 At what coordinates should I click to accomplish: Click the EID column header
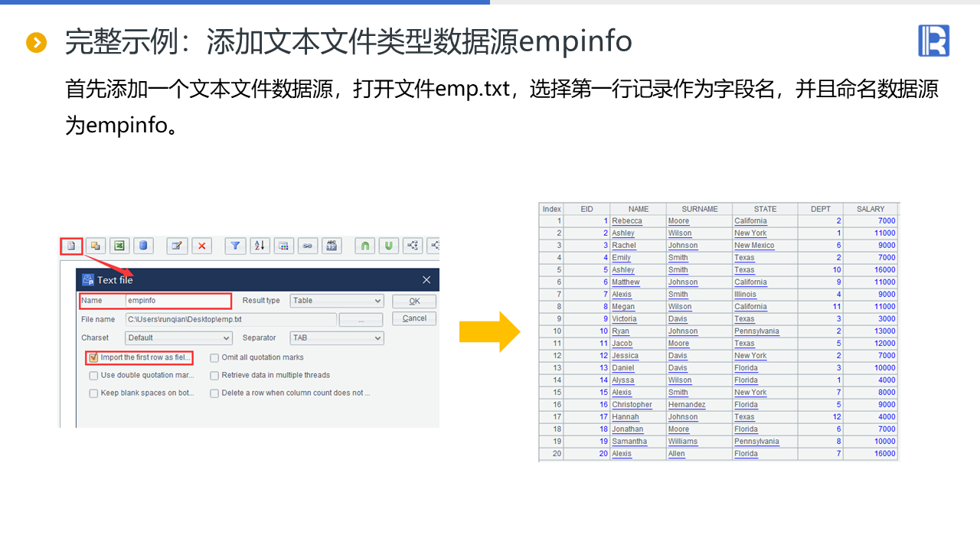(587, 209)
